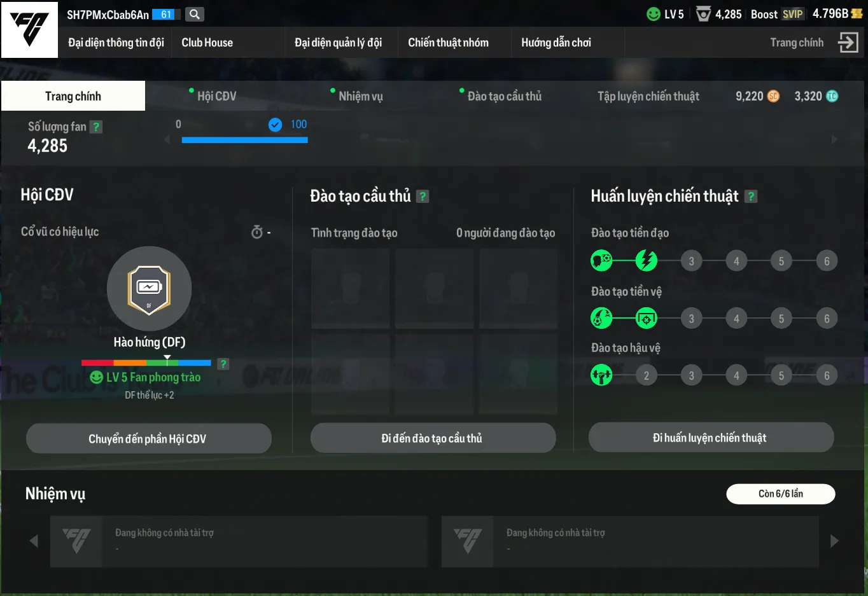
Task: Click the fan level color gauge bar
Action: pos(146,363)
